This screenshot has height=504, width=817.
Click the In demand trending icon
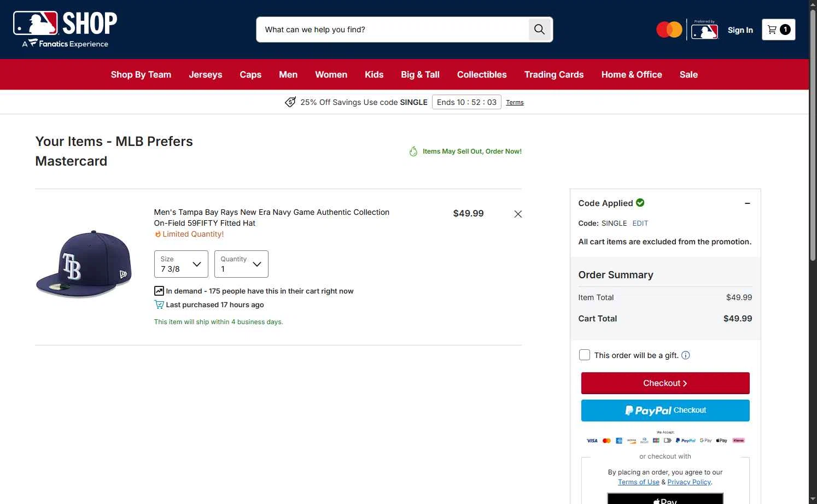159,291
